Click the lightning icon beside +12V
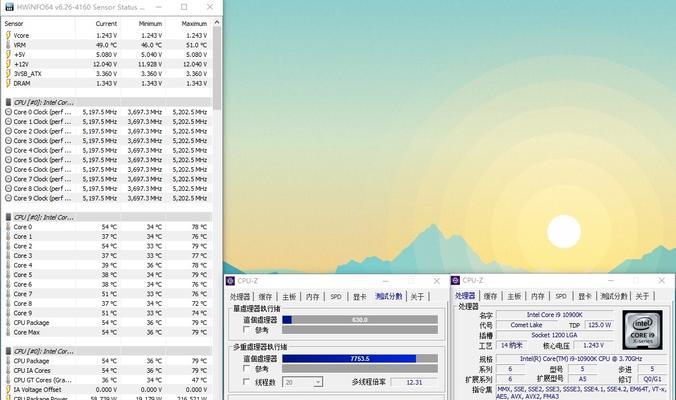Viewport: 676px width, 400px height. click(x=8, y=64)
